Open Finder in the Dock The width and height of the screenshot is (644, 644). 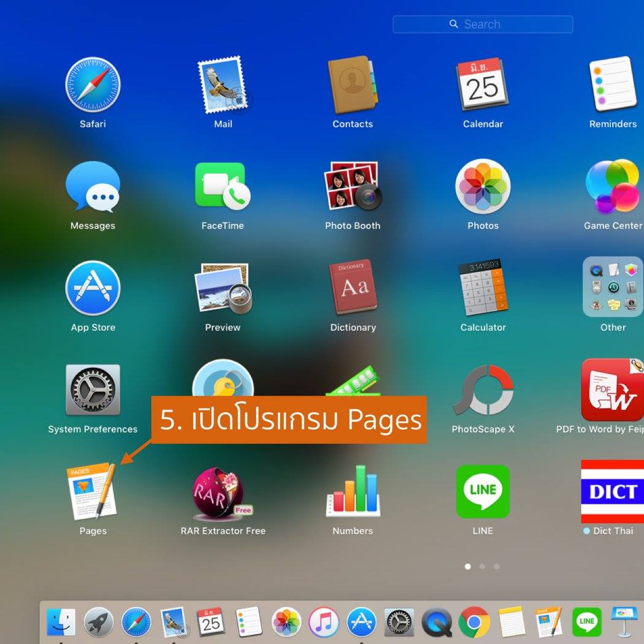[61, 622]
